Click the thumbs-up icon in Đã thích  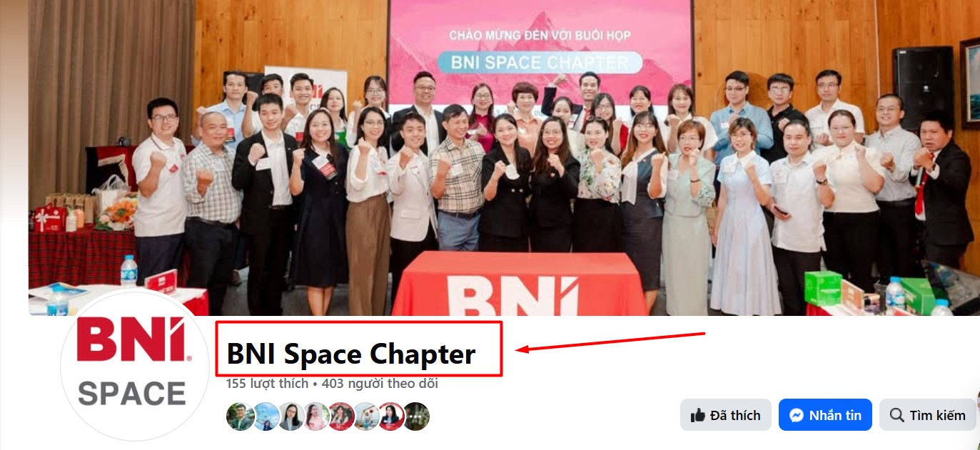(697, 415)
